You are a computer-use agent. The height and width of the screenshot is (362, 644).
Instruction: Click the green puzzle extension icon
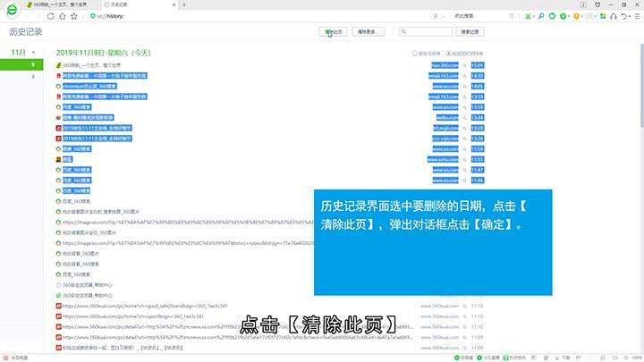603,16
